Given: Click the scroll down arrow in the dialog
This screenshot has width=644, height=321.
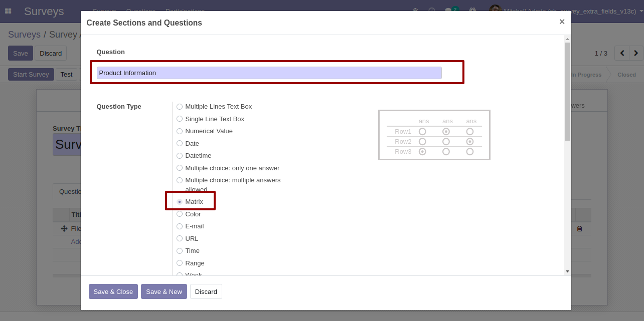Looking at the screenshot, I should tap(567, 271).
